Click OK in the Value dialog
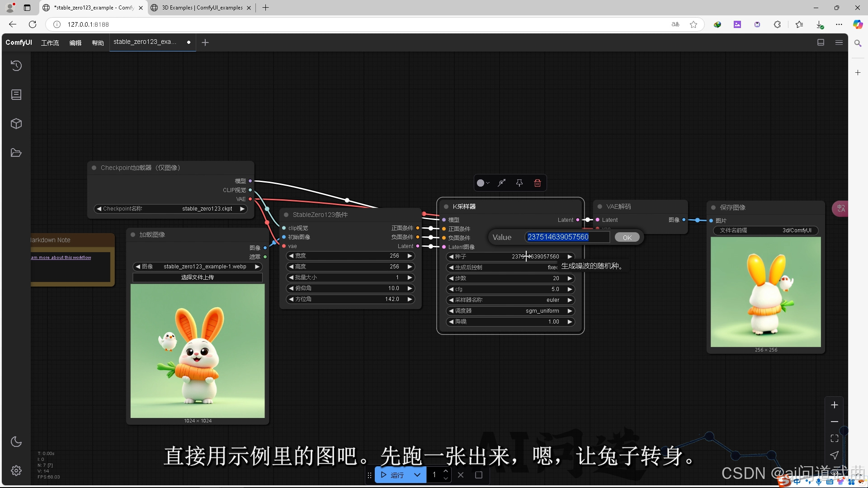 coord(627,237)
